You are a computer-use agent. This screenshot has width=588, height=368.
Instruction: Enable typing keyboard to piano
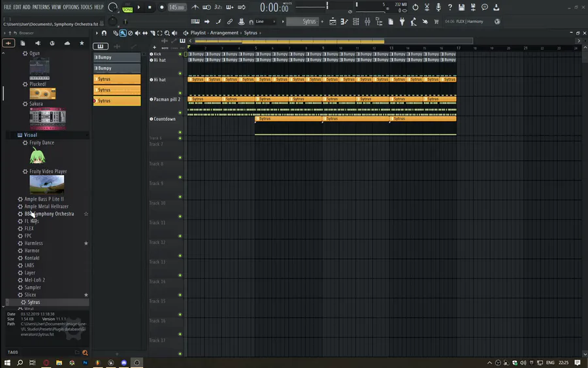195,22
